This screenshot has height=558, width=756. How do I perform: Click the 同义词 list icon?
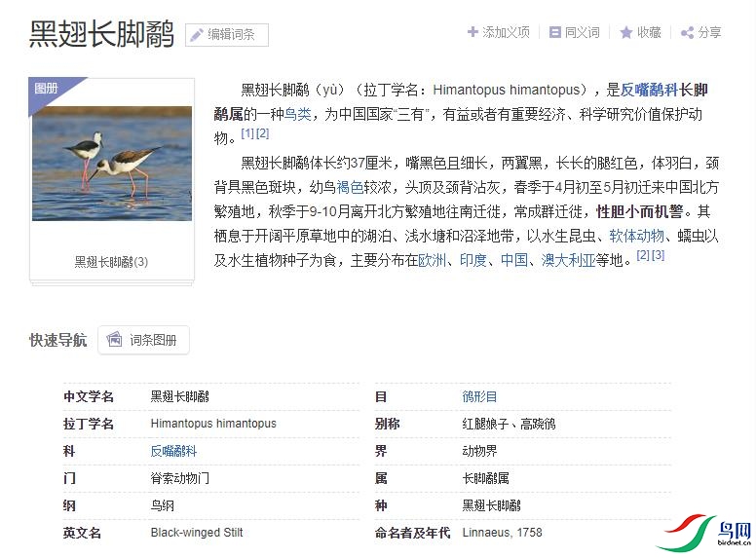(x=555, y=32)
